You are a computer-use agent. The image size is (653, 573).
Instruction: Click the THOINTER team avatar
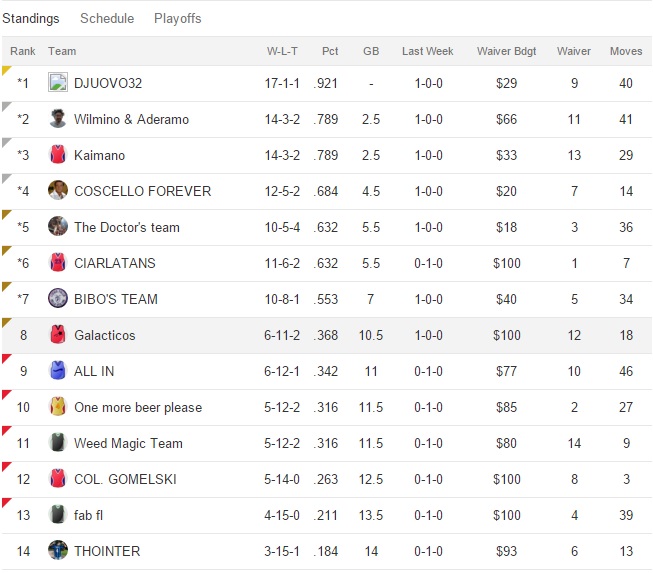pyautogui.click(x=57, y=551)
